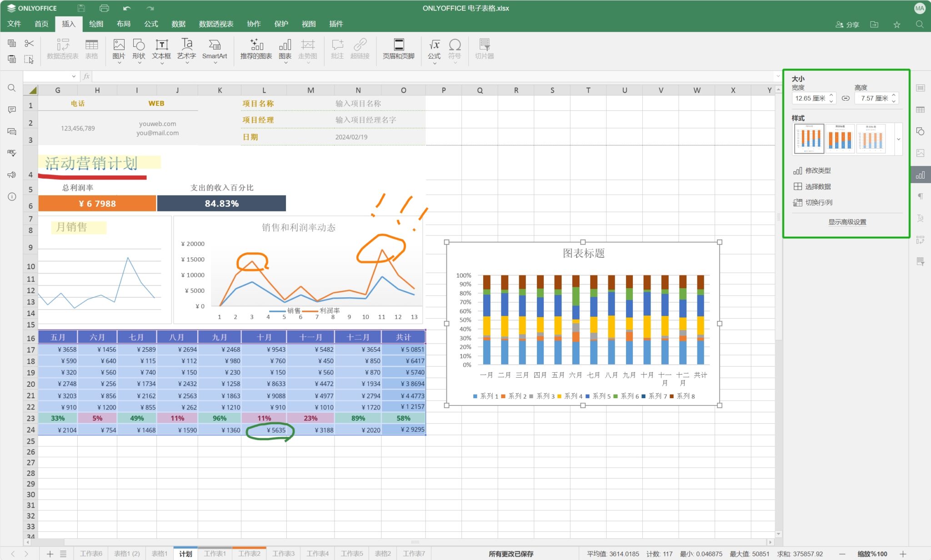Click the vertical scrollbar thumb
Screen dimensions: 931x560
tap(778, 217)
